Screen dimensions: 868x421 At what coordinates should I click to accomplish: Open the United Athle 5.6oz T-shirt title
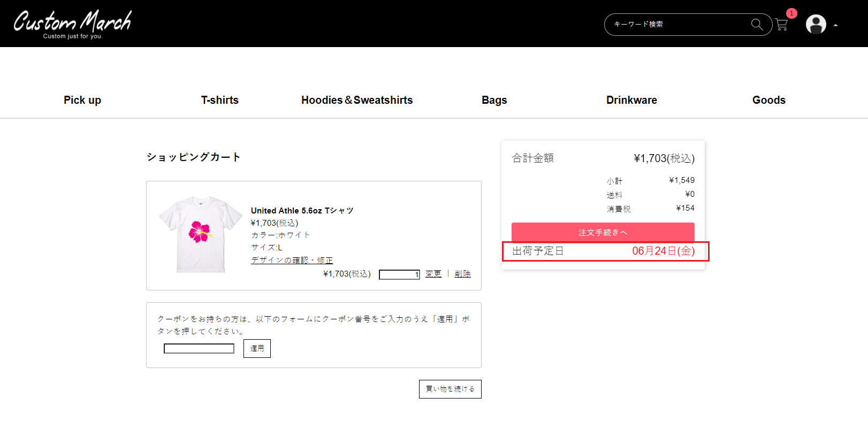pos(302,211)
